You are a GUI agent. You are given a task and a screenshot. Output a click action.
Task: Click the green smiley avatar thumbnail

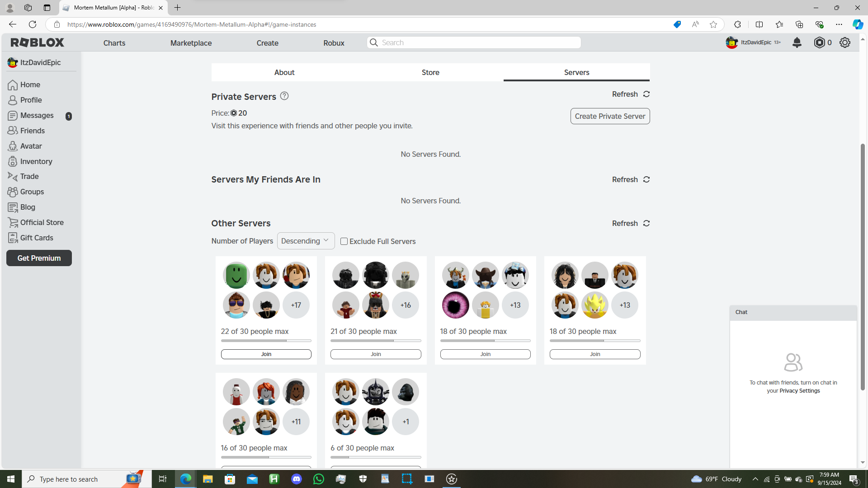coord(236,275)
